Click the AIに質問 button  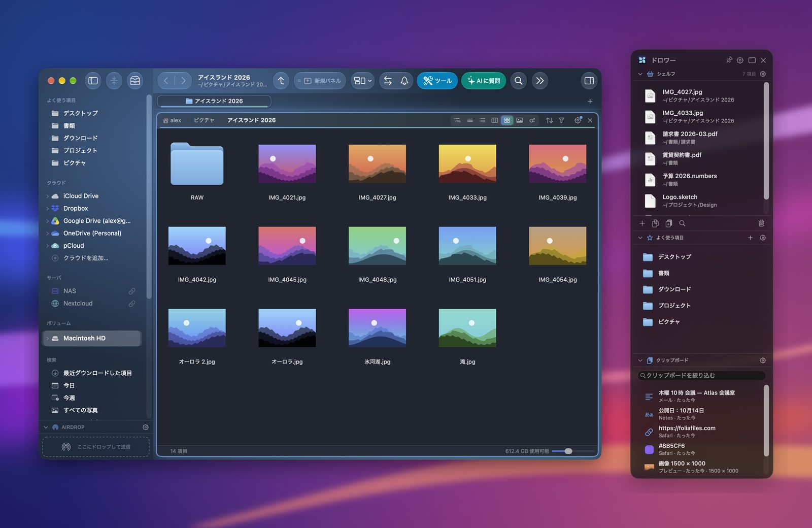click(484, 81)
